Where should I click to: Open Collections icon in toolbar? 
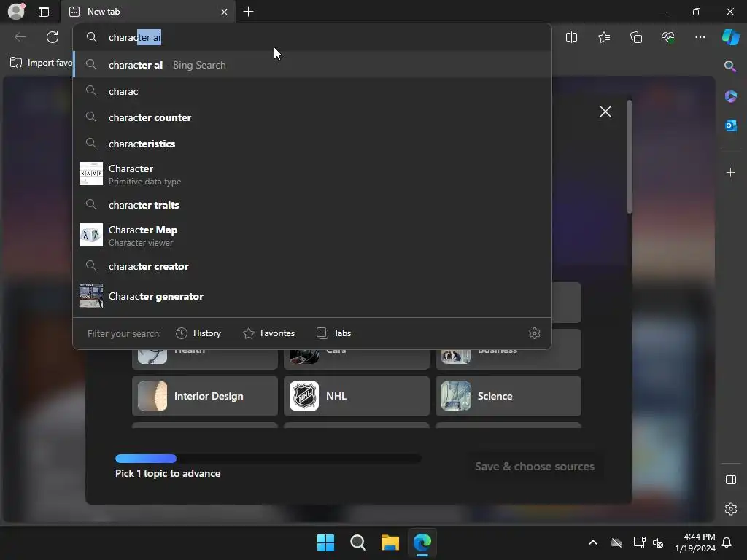(x=636, y=37)
